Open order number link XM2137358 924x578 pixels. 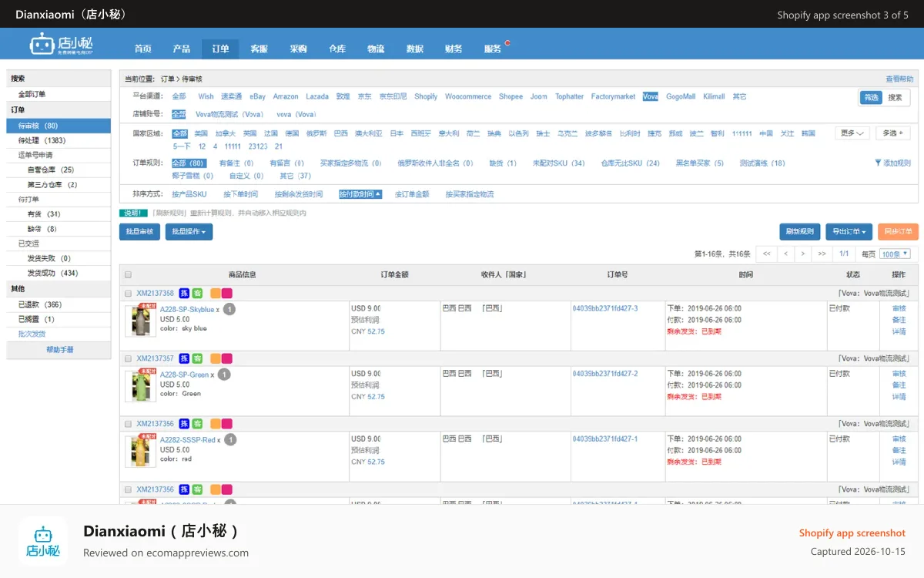[x=156, y=294]
